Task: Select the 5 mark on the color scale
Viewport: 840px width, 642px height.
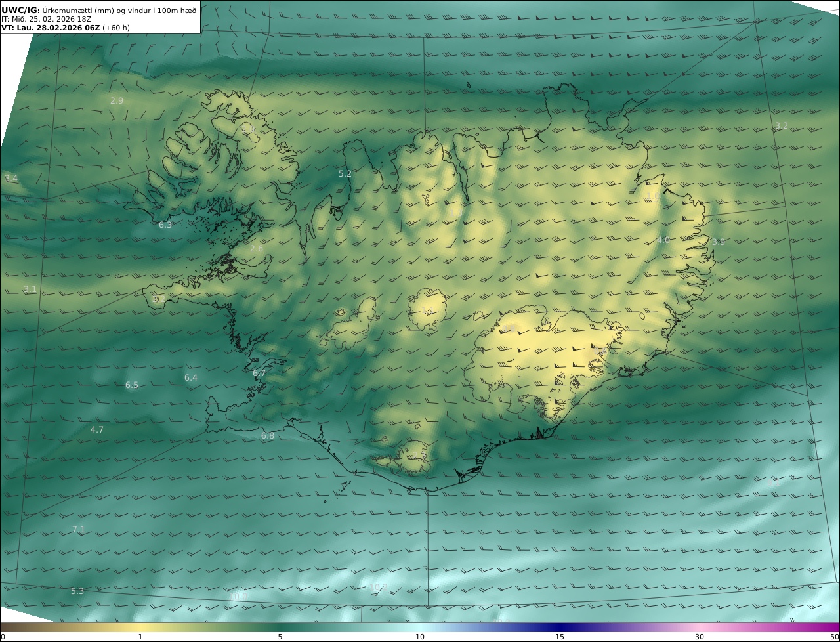Action: (280, 637)
